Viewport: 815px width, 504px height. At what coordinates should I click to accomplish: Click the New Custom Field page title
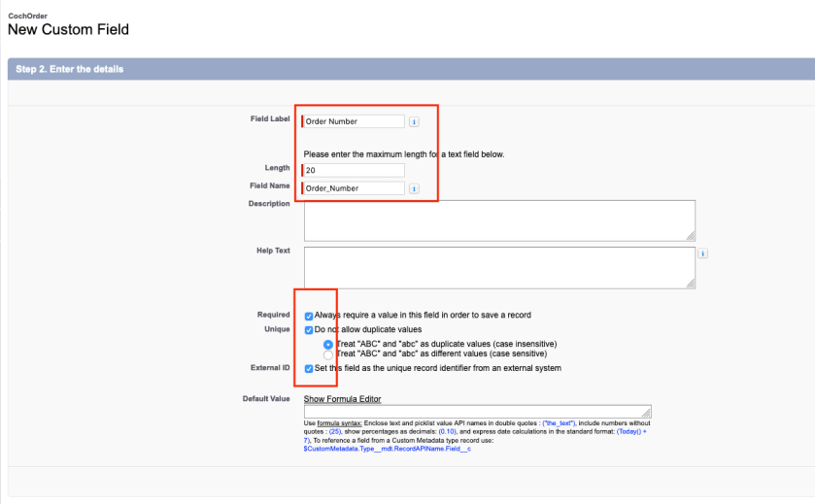click(68, 29)
